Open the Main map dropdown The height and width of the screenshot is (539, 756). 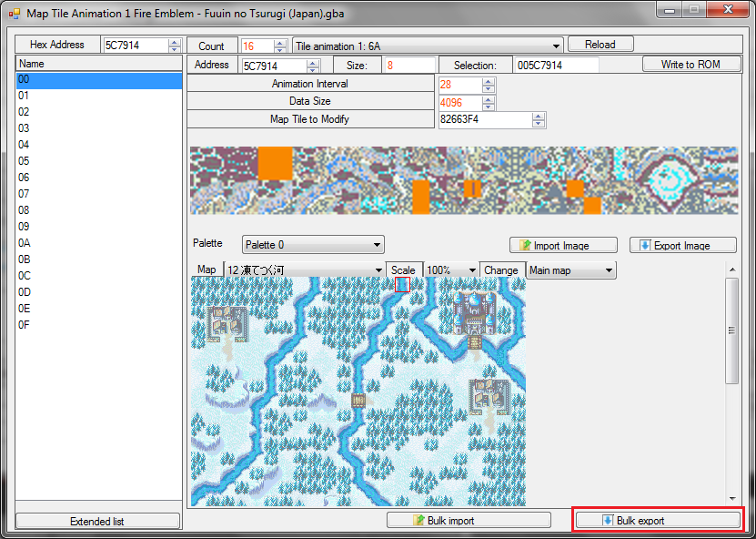[571, 270]
